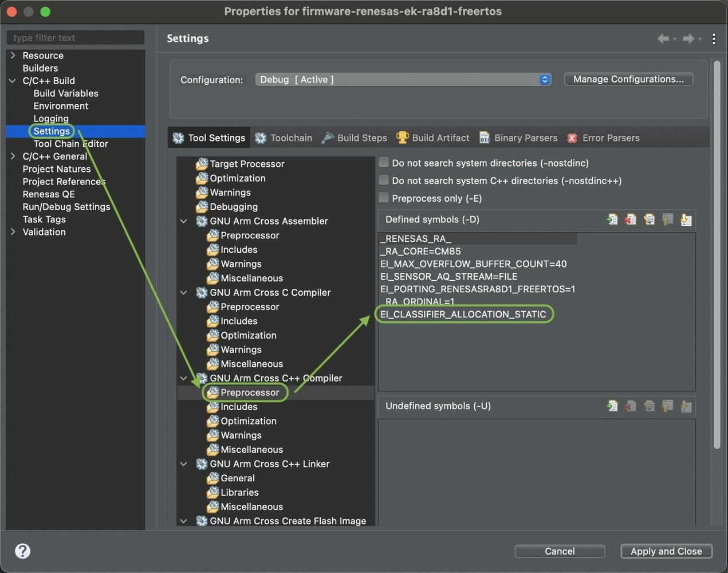Click the type filter text field
This screenshot has width=728, height=573.
click(x=76, y=38)
